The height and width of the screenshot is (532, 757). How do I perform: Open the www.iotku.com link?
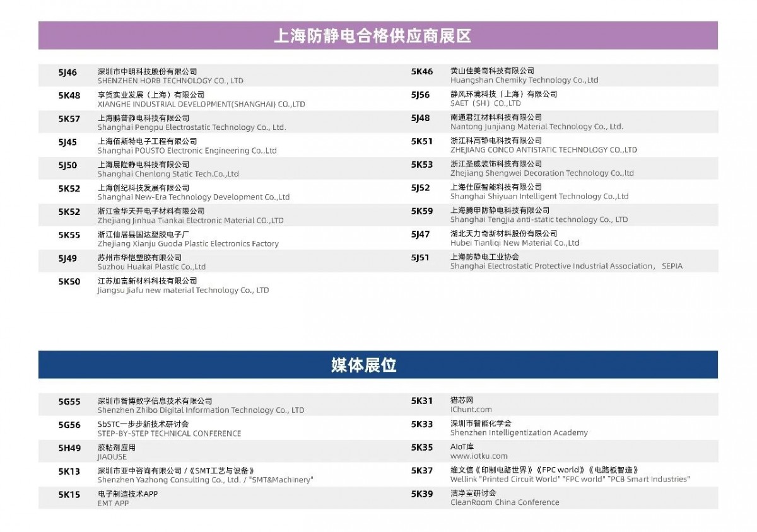[x=478, y=456]
